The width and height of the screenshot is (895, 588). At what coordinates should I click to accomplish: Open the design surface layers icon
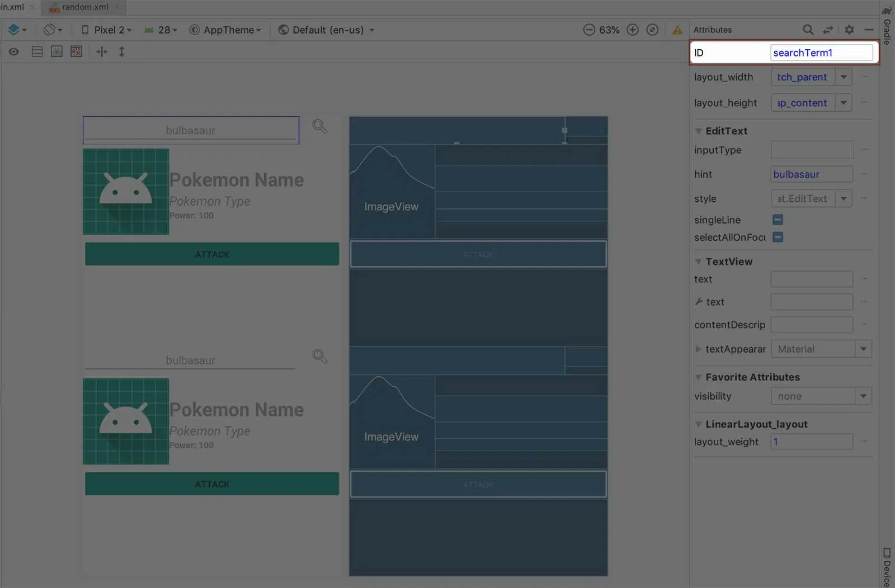pos(17,30)
